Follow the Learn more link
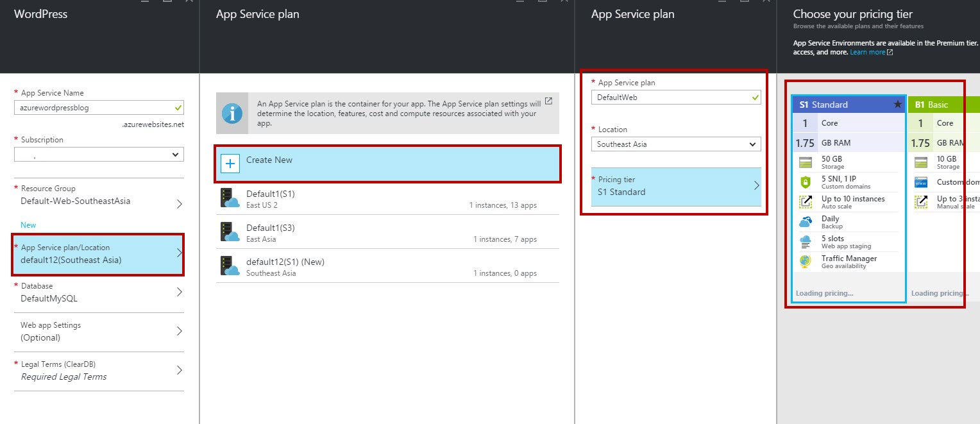 [868, 52]
